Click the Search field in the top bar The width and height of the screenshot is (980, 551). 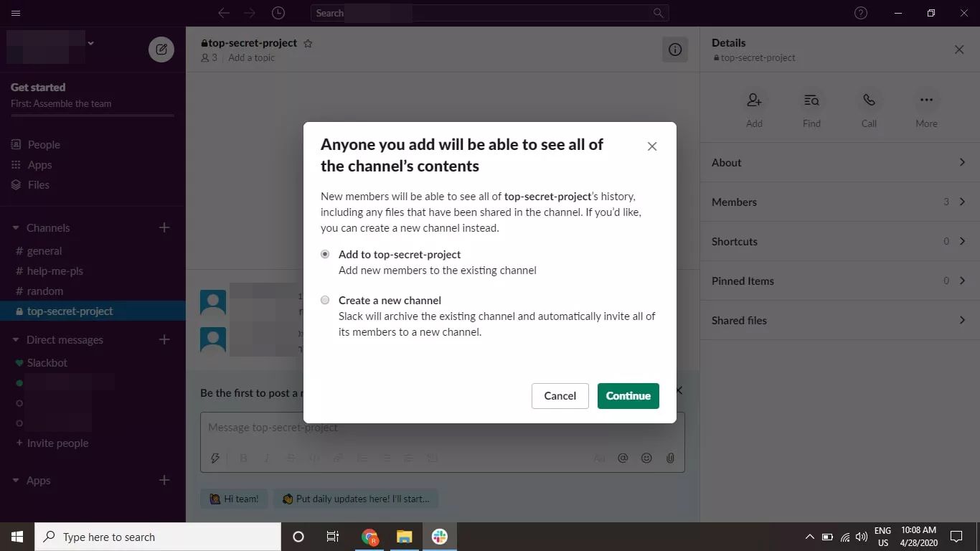click(489, 13)
